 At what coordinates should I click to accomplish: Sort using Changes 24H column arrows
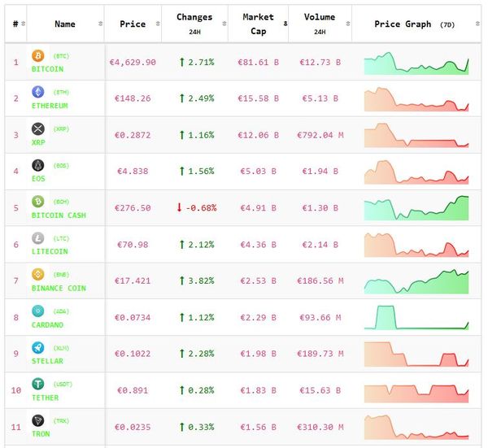(224, 24)
